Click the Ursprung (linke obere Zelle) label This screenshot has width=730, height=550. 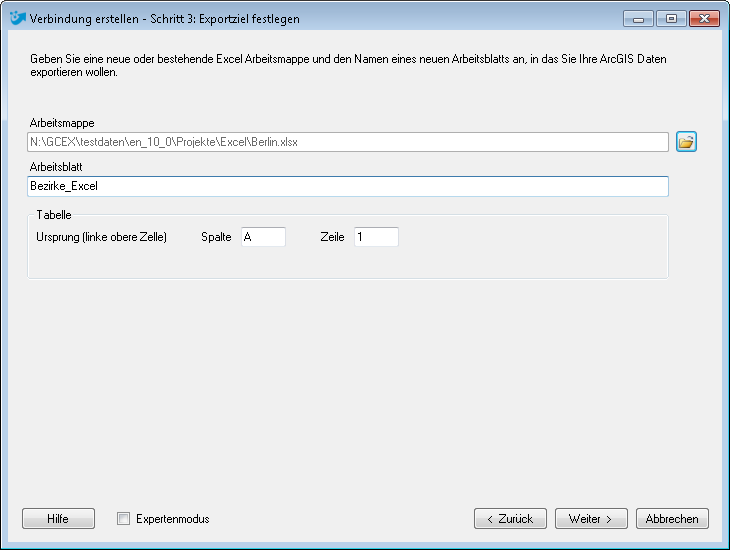click(x=101, y=237)
